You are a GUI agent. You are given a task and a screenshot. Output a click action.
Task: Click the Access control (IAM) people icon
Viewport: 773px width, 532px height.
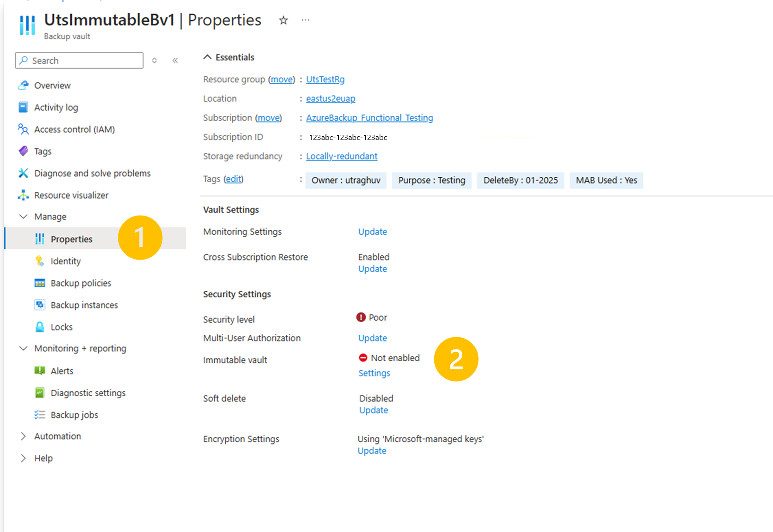tap(23, 129)
